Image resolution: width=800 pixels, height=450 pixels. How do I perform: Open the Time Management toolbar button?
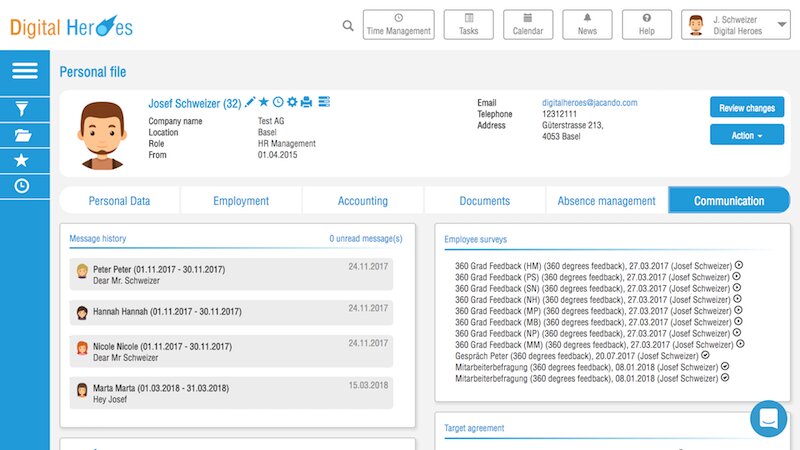click(x=398, y=25)
